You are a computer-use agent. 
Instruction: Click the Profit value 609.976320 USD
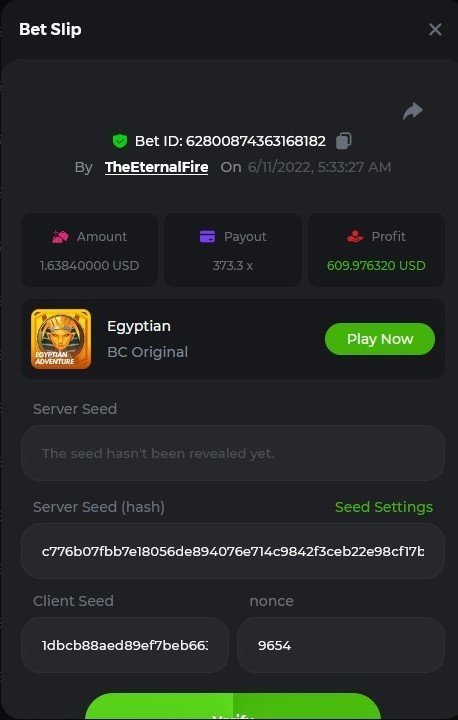click(376, 265)
